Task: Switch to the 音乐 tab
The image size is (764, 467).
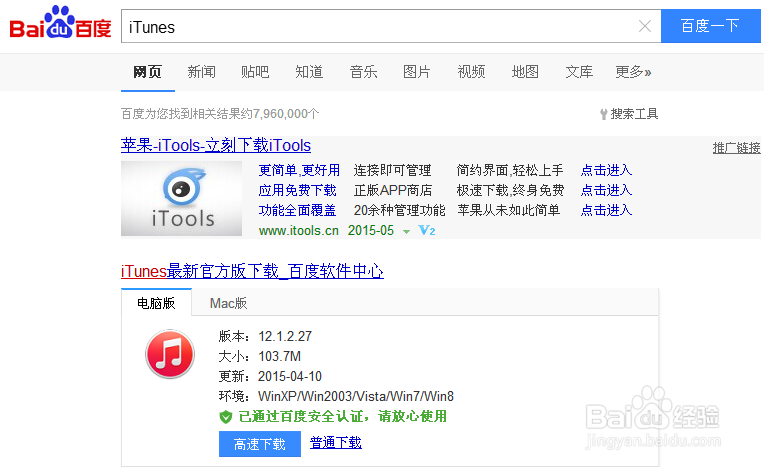Action: coord(363,72)
